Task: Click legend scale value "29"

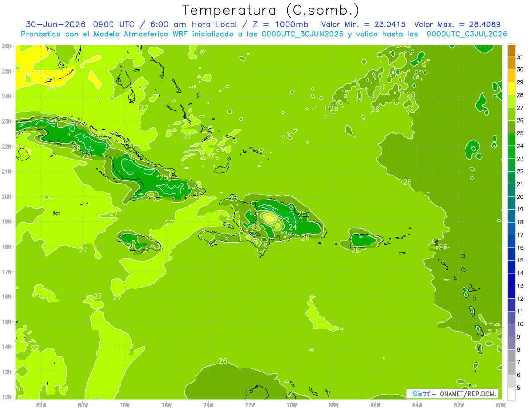Action: click(520, 82)
